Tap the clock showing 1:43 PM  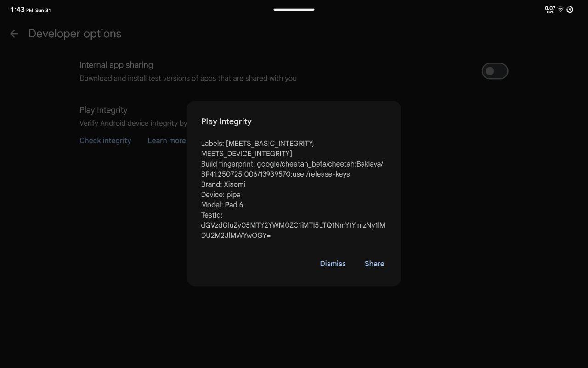coord(22,10)
